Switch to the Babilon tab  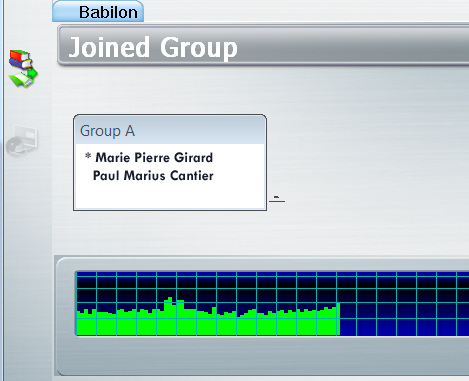pos(98,12)
